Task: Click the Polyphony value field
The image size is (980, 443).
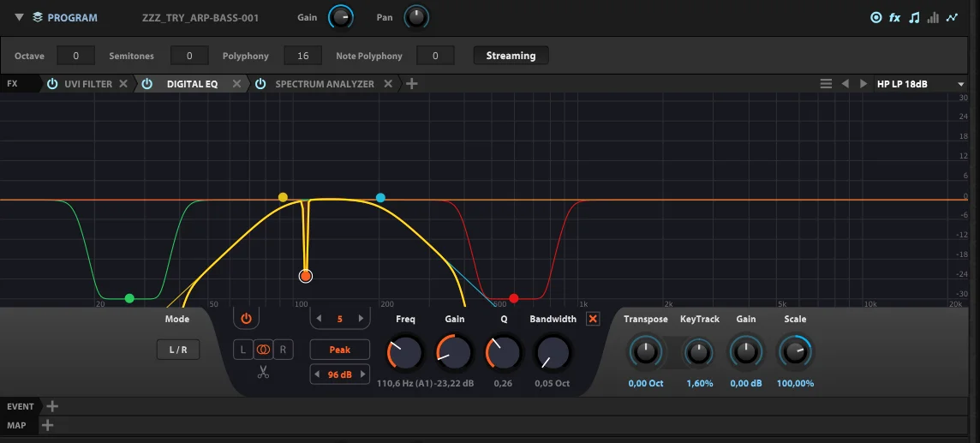Action: click(303, 56)
